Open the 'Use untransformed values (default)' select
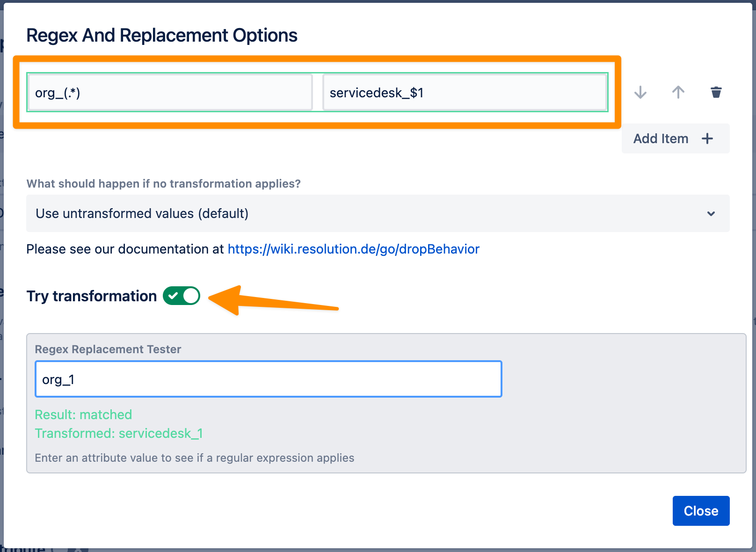 [x=378, y=213]
